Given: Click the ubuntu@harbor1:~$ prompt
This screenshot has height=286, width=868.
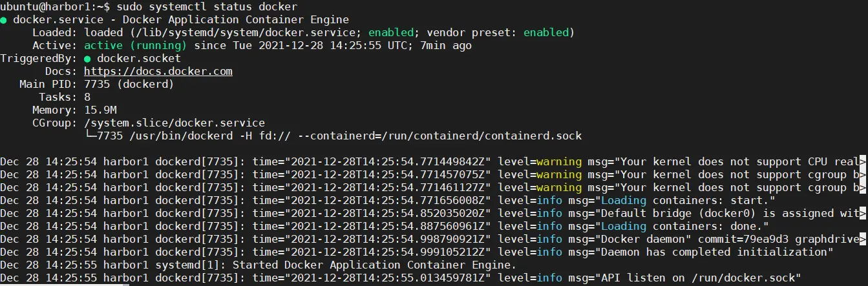Looking at the screenshot, I should (55, 7).
